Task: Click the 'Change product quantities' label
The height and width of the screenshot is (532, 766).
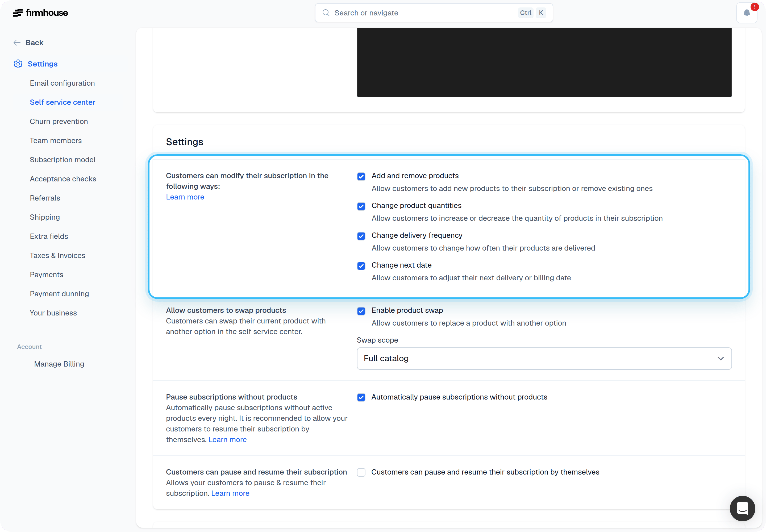Action: (x=416, y=205)
